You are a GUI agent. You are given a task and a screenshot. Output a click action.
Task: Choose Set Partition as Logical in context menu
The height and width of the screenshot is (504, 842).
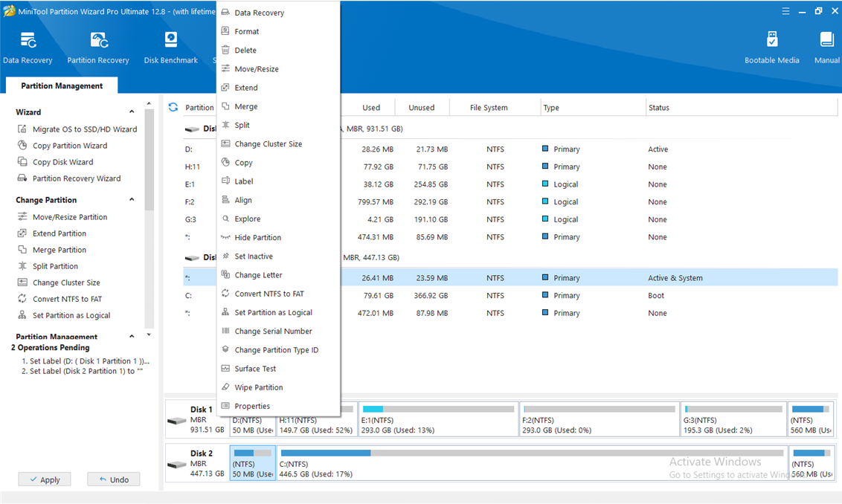(278, 313)
